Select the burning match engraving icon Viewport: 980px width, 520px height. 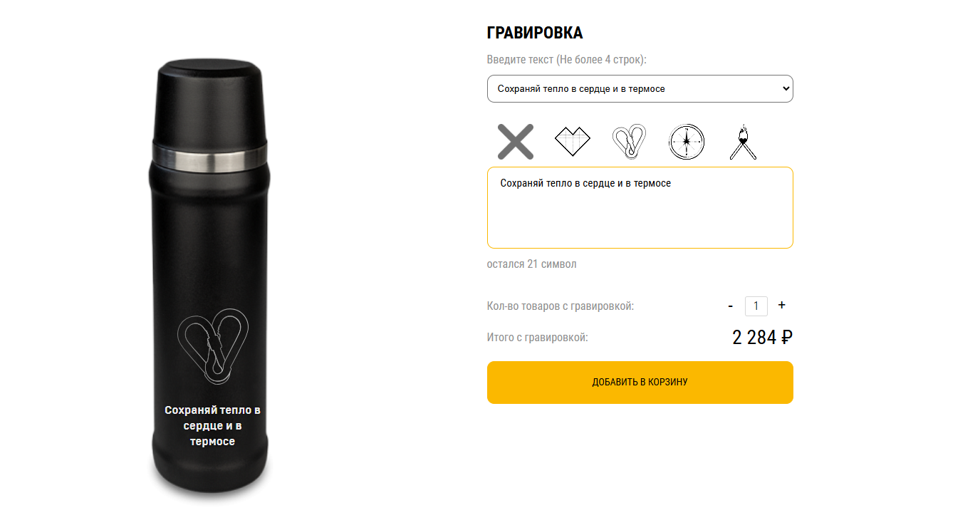[x=743, y=141]
